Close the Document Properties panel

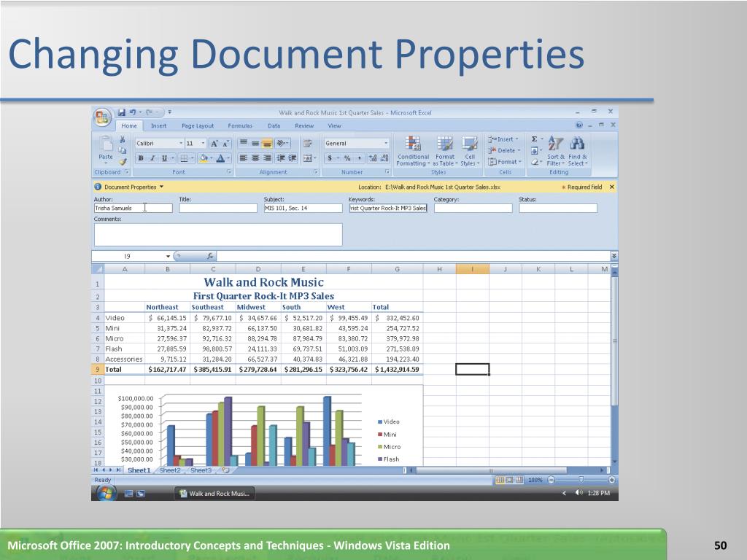pos(612,187)
